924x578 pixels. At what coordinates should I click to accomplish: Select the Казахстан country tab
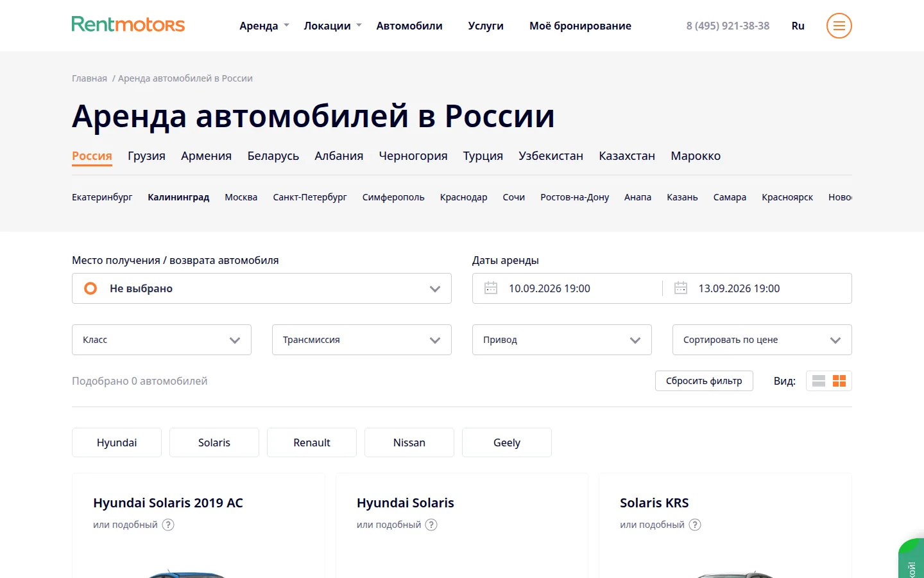tap(627, 156)
